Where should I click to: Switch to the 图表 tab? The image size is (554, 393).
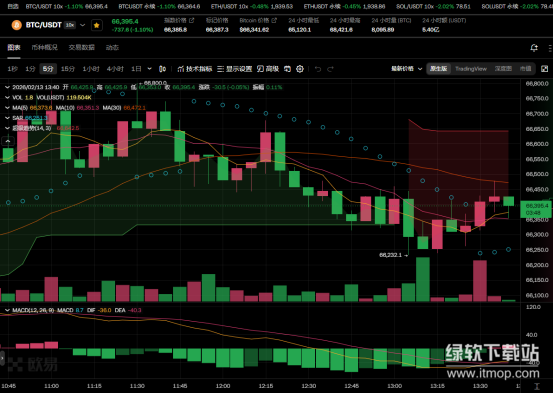pyautogui.click(x=14, y=47)
